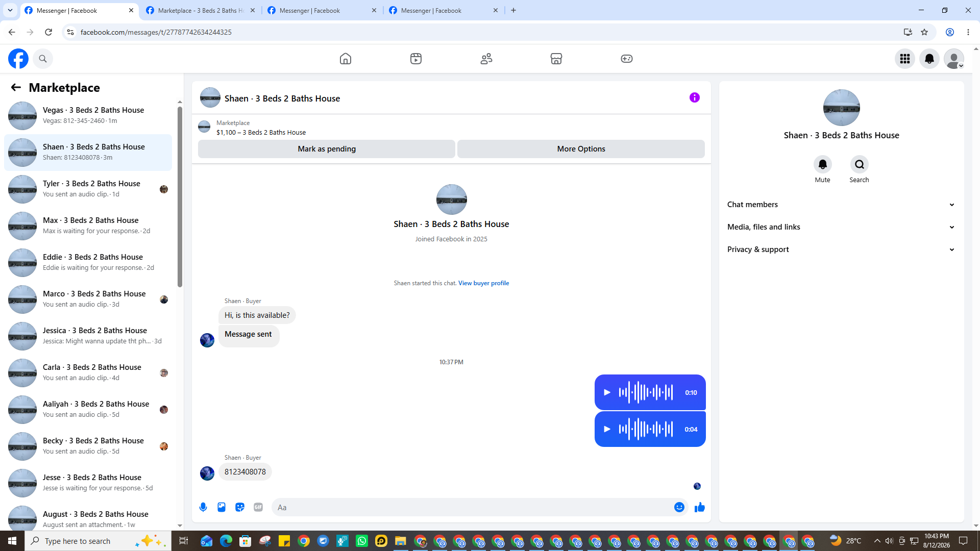Open the Becky 3 Beds conversation
Image resolution: width=980 pixels, height=551 pixels.
tap(88, 446)
